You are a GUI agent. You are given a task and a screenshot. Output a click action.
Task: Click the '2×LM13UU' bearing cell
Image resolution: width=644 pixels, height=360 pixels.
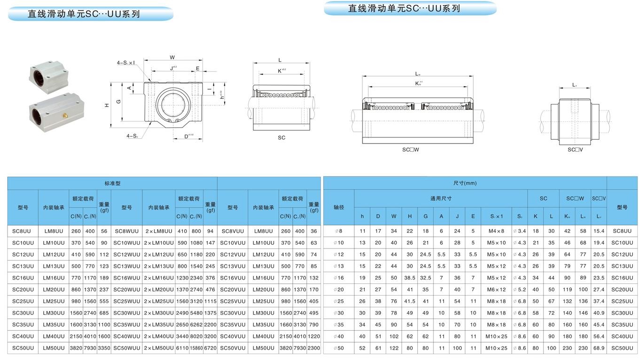[x=158, y=266]
